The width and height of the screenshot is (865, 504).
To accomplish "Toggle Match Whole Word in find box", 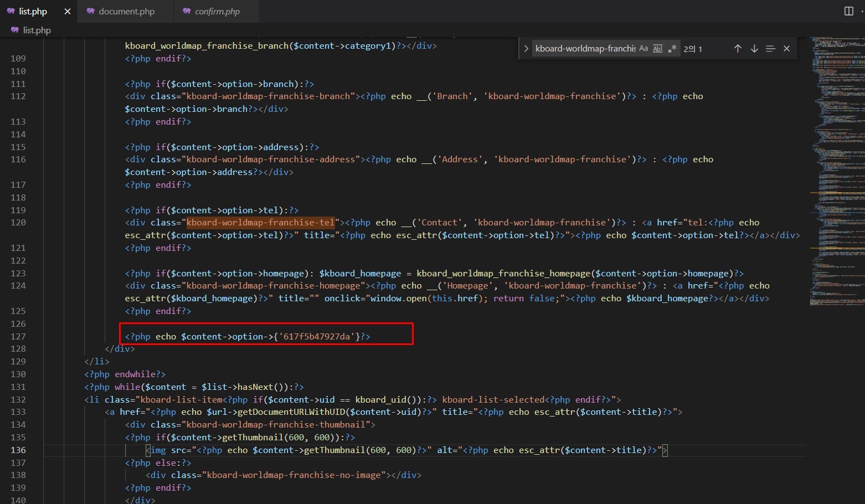I will tap(657, 49).
